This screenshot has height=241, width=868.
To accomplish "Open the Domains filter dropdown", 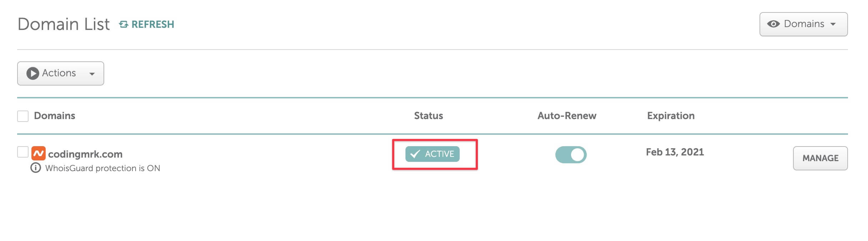I will coord(803,24).
